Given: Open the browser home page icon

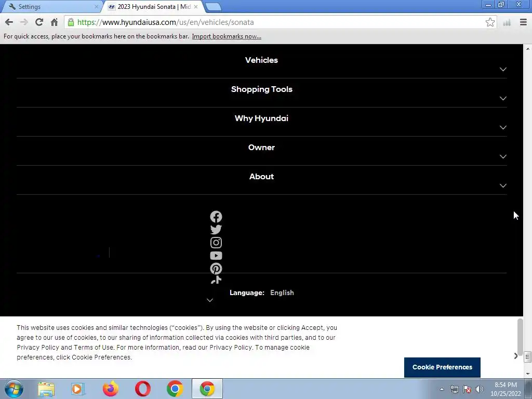Looking at the screenshot, I should point(54,22).
